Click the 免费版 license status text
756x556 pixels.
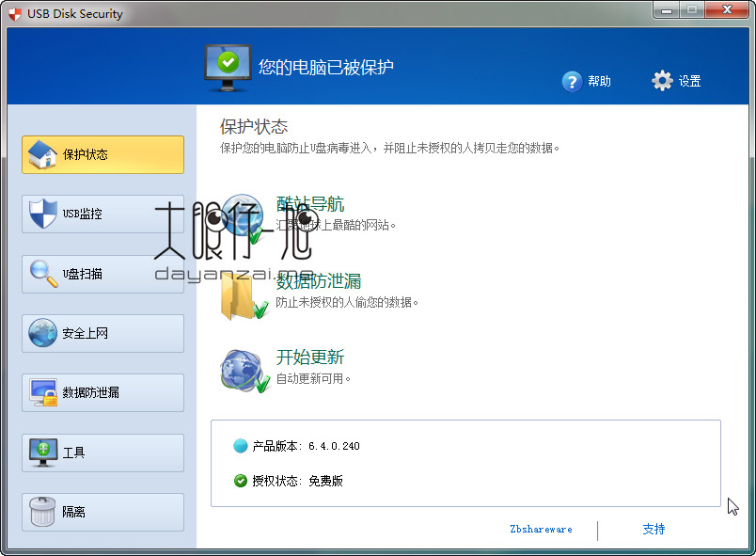(325, 481)
